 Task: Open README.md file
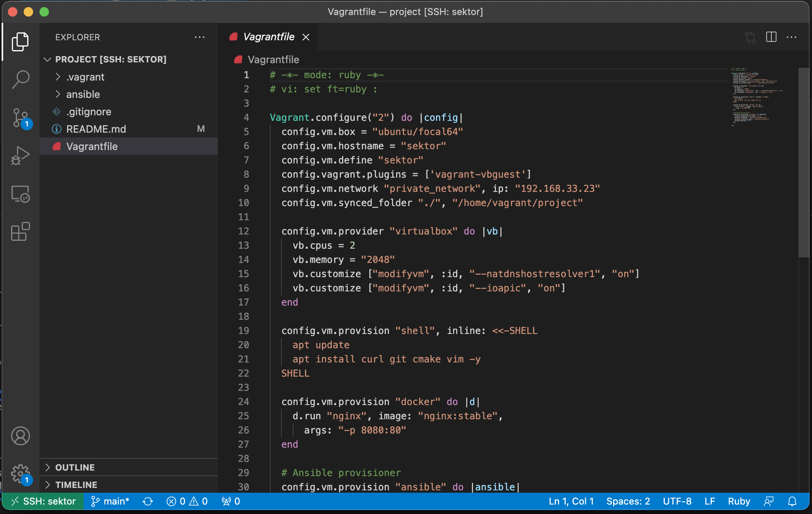[x=129, y=129]
